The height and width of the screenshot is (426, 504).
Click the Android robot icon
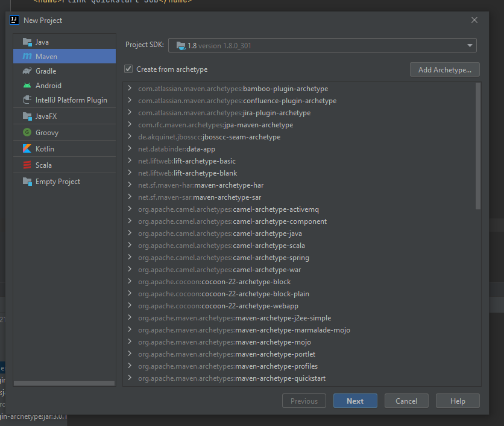click(x=27, y=85)
